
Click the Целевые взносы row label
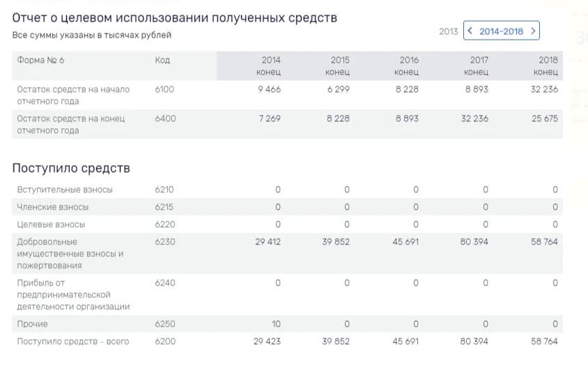tap(51, 224)
